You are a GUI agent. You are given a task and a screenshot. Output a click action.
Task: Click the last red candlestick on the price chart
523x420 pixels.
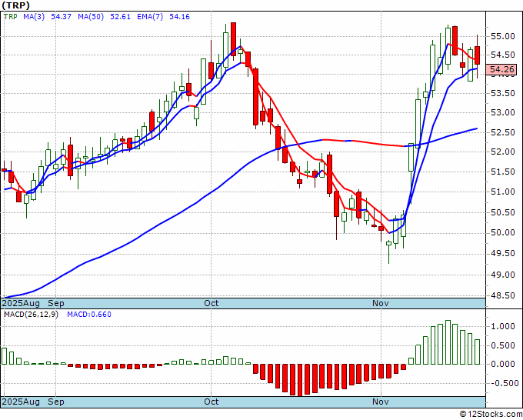(x=478, y=55)
